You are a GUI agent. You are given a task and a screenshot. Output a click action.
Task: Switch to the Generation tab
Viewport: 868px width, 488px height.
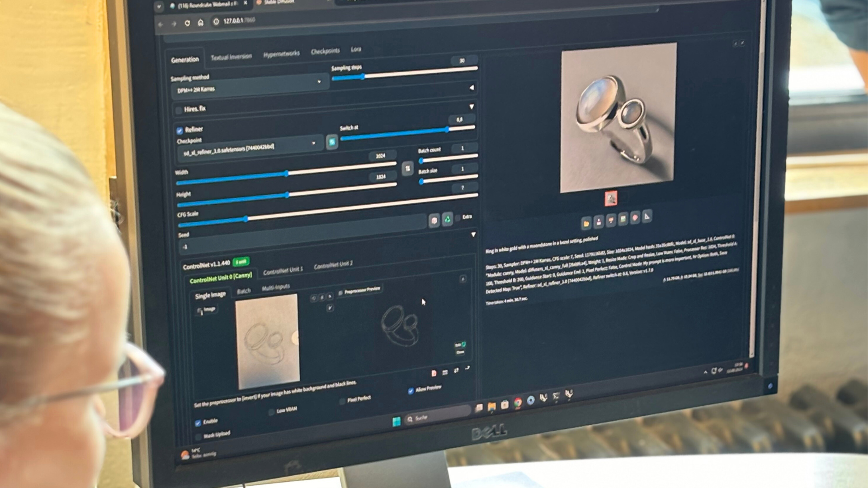[x=185, y=60]
